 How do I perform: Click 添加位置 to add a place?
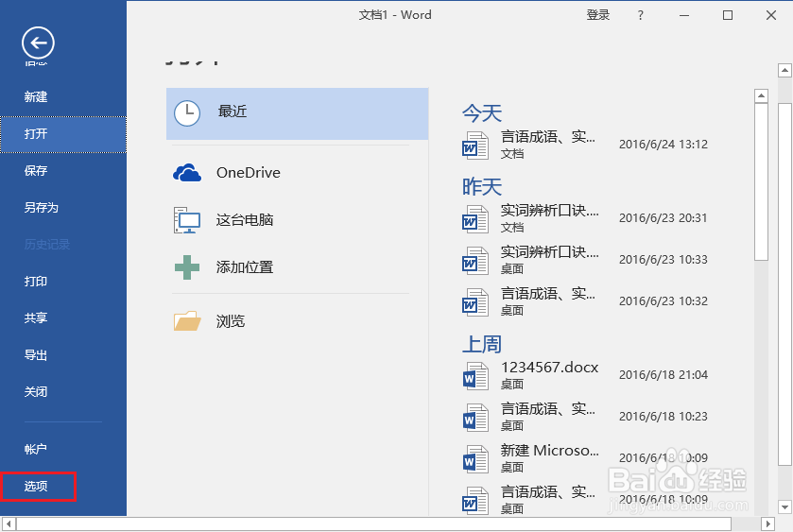298,267
